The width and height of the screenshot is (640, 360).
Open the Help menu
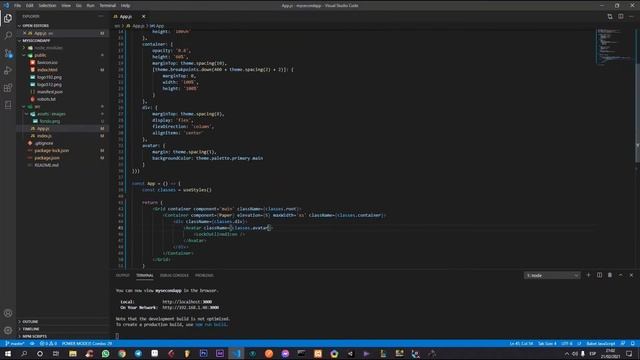(x=125, y=6)
